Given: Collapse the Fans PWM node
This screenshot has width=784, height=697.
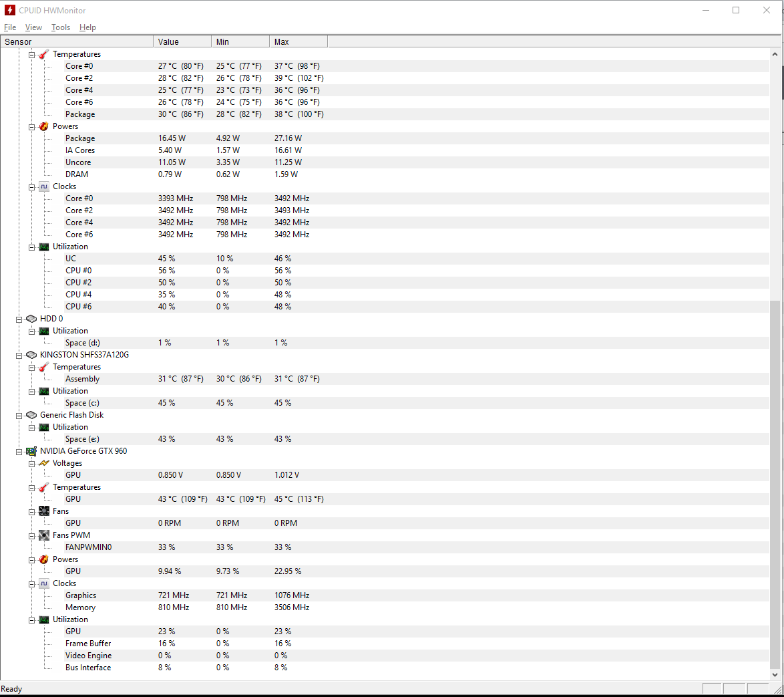Looking at the screenshot, I should click(x=31, y=536).
